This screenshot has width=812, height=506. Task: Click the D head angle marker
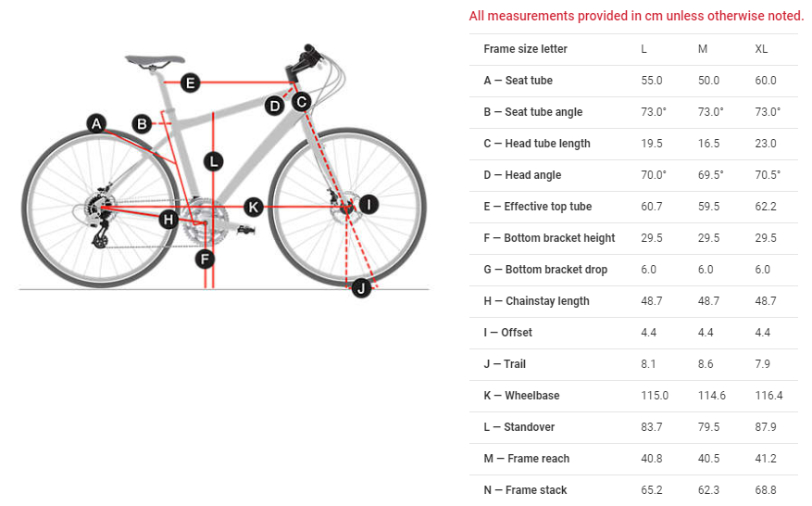tap(274, 106)
